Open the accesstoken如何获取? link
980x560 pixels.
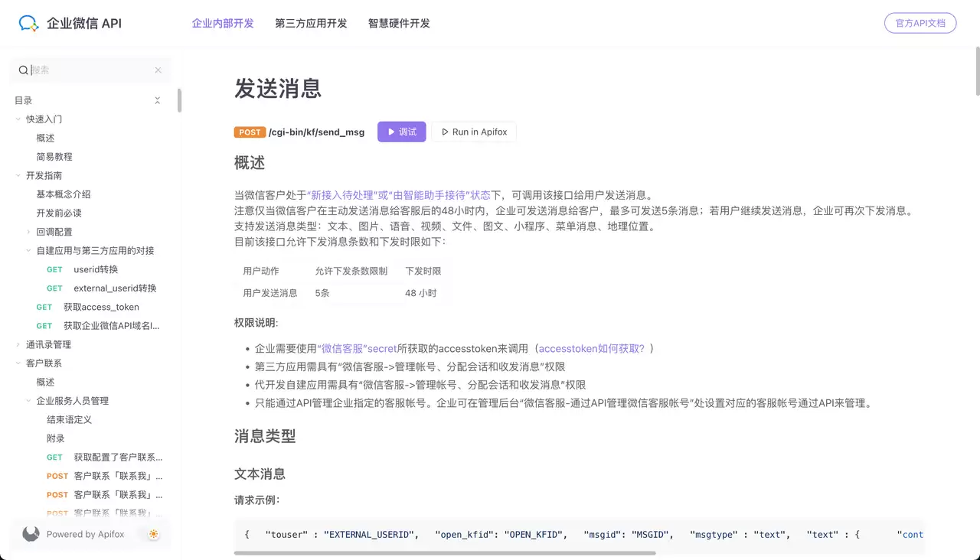[592, 348]
